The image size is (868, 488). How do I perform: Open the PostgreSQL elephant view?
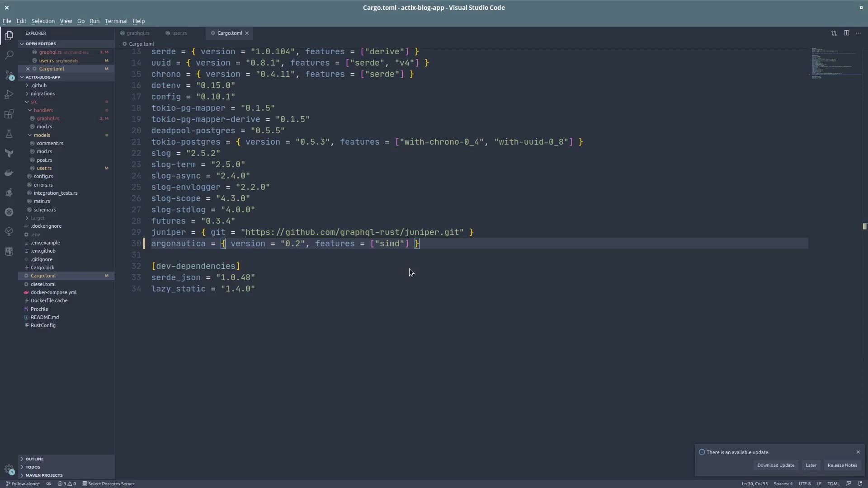pyautogui.click(x=9, y=251)
